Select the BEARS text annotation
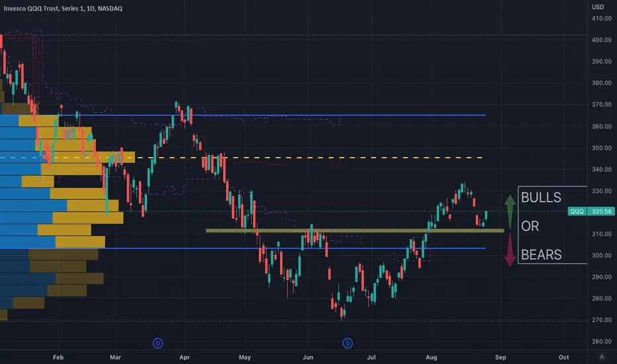Screen dimensions: 617x364 coord(541,255)
